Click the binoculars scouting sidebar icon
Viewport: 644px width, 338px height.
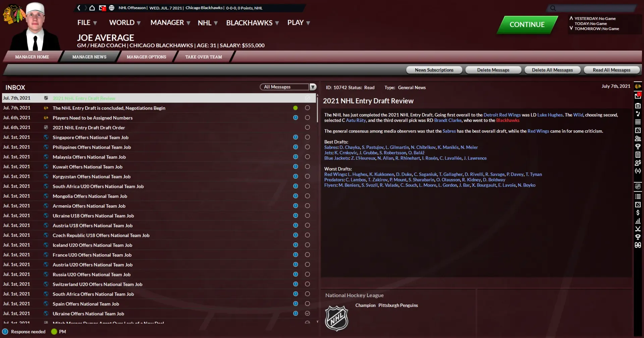[638, 245]
